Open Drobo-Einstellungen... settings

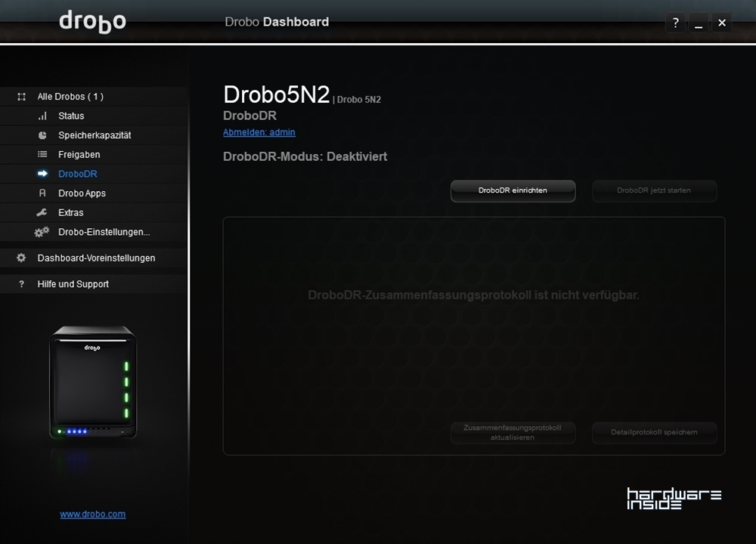point(94,232)
